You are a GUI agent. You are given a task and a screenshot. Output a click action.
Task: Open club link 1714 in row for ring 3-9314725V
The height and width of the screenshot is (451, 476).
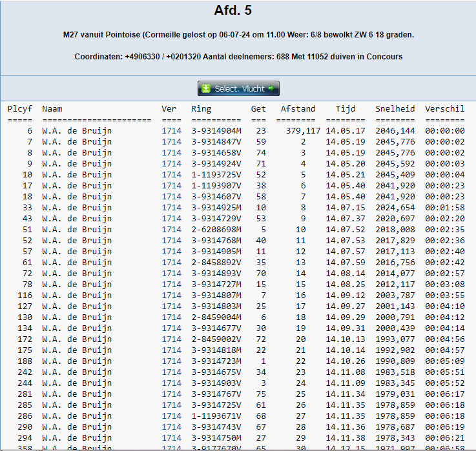(172, 405)
